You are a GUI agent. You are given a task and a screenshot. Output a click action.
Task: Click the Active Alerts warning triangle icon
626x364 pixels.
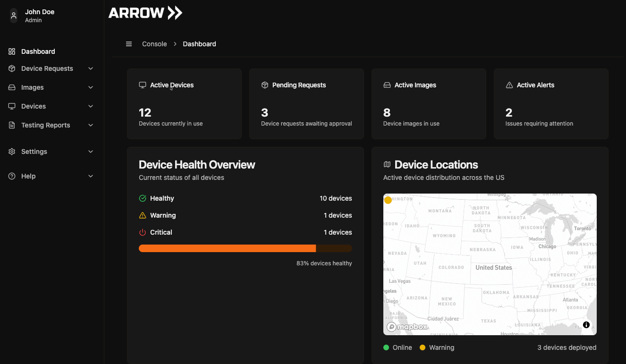(509, 85)
